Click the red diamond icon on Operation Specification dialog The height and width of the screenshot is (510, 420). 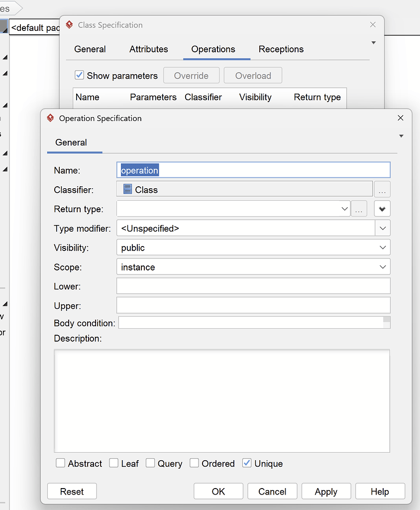pyautogui.click(x=50, y=118)
